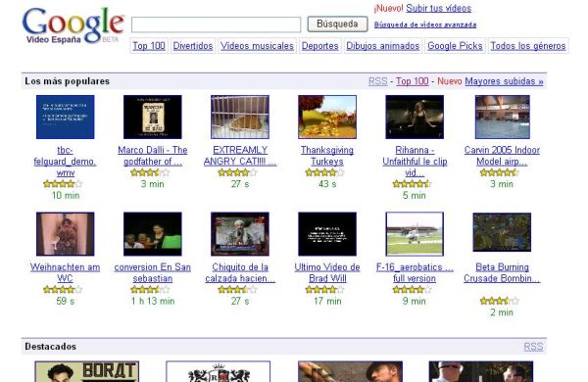
Task: Click the conversion En San sebastian title
Action: pyautogui.click(x=153, y=273)
